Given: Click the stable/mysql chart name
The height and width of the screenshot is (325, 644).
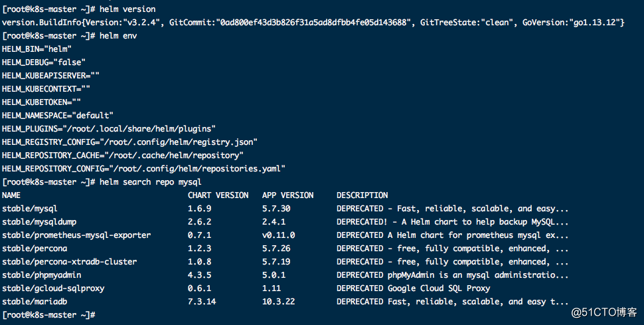Looking at the screenshot, I should click(x=30, y=209).
